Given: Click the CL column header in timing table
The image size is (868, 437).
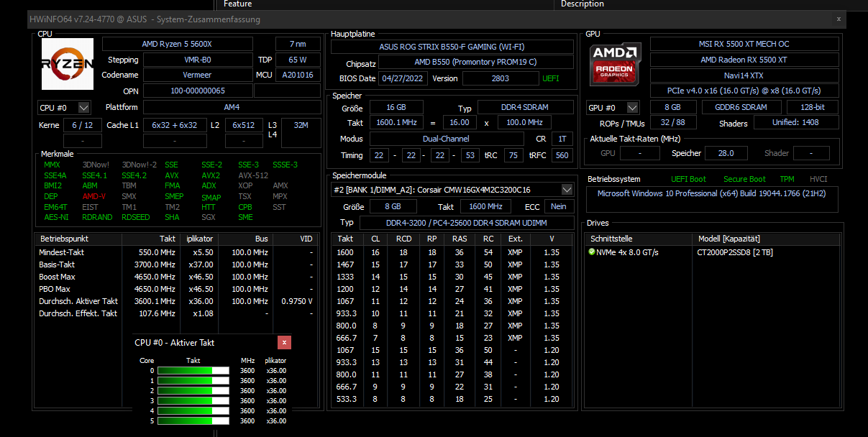Looking at the screenshot, I should 375,239.
